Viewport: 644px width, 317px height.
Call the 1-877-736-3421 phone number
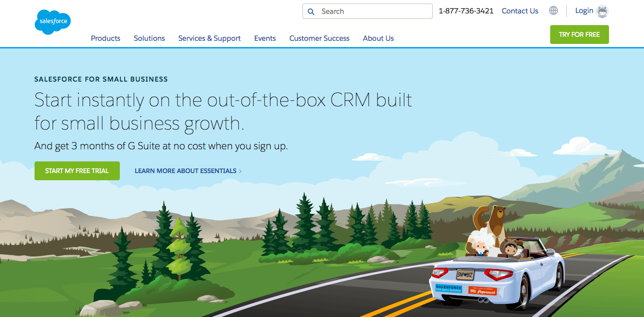coord(466,11)
